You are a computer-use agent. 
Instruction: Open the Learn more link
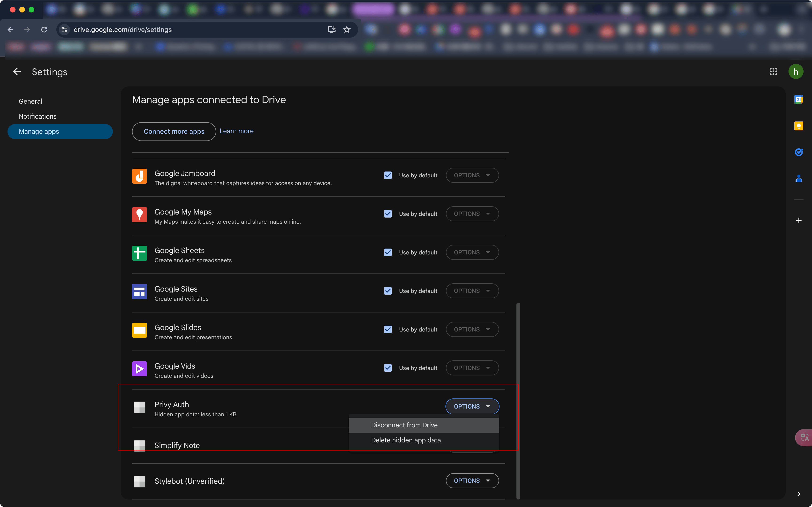coord(236,131)
